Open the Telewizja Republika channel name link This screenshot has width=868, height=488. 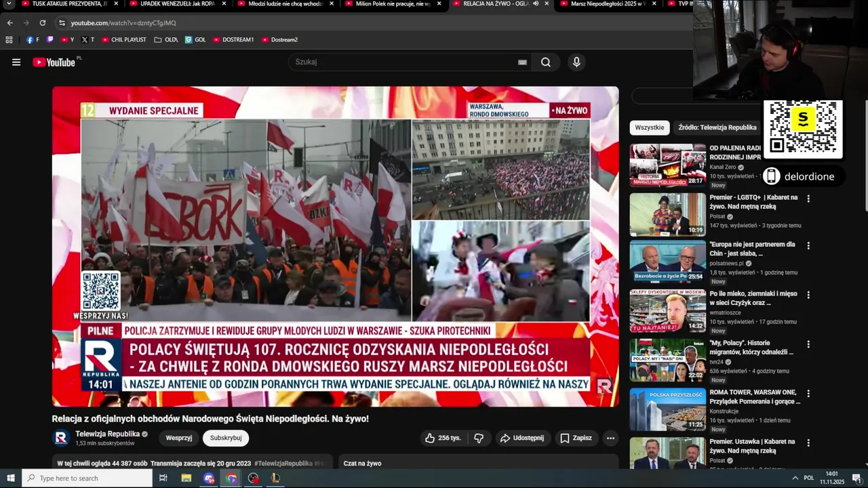(x=108, y=434)
